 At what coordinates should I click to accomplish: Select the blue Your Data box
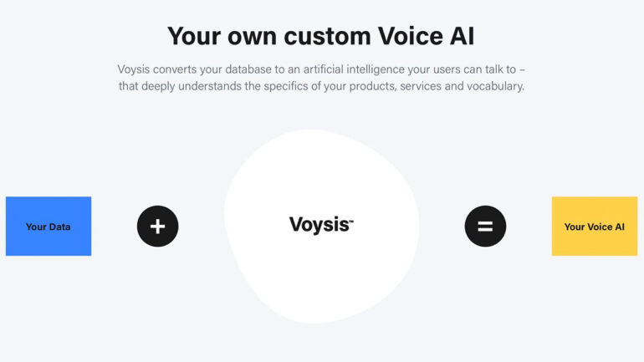point(49,227)
